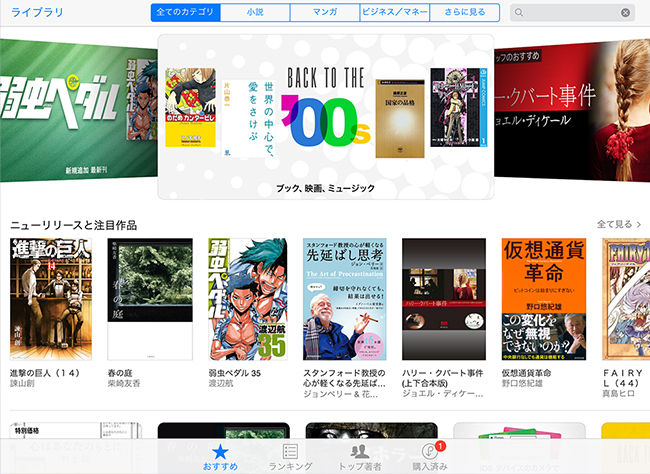The width and height of the screenshot is (650, 474).
Task: Open the 進撃の巨人 14 cover
Action: click(51, 299)
